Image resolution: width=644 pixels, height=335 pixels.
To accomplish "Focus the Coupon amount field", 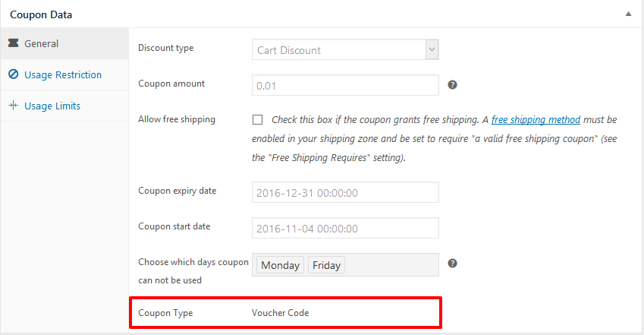I will (345, 86).
